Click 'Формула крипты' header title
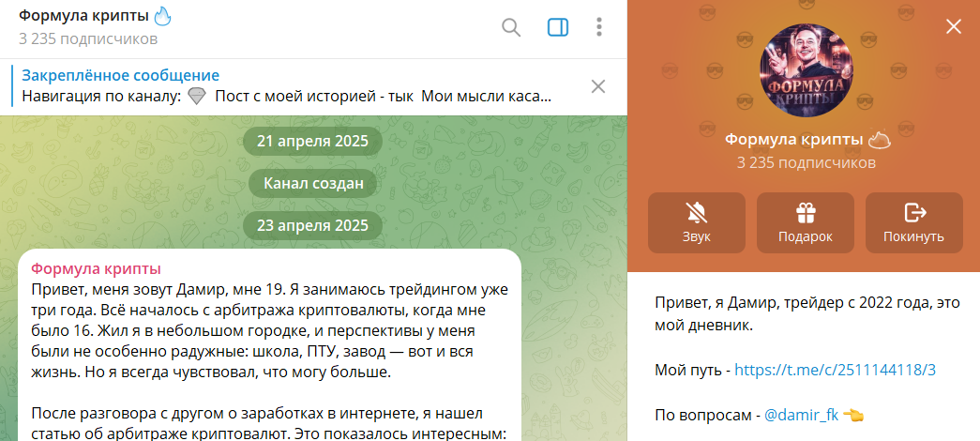 click(x=83, y=15)
